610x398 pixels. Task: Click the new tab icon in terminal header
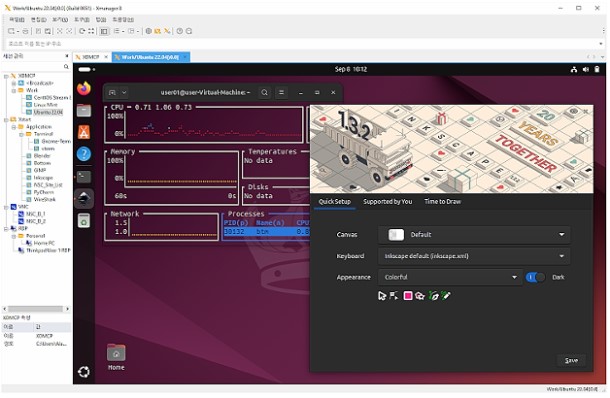[112, 93]
